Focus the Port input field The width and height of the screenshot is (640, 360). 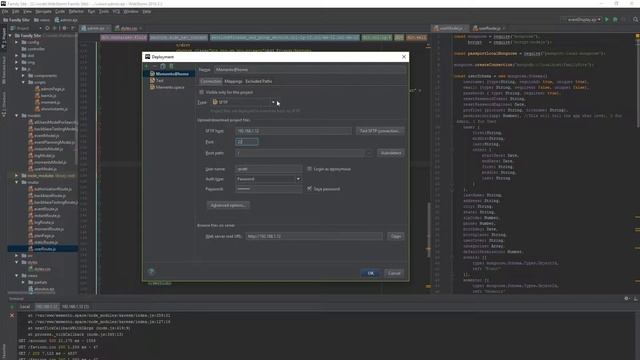[x=247, y=142]
